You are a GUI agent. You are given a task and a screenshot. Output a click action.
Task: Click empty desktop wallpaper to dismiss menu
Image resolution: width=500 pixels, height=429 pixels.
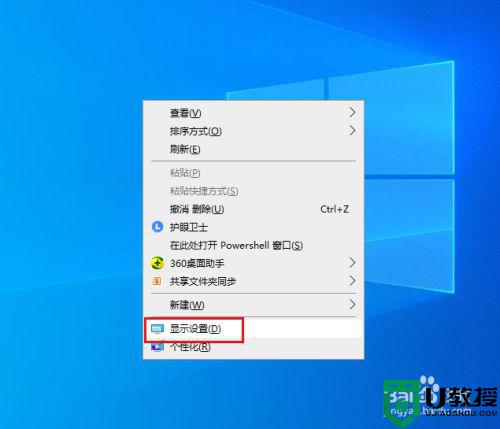point(67,200)
